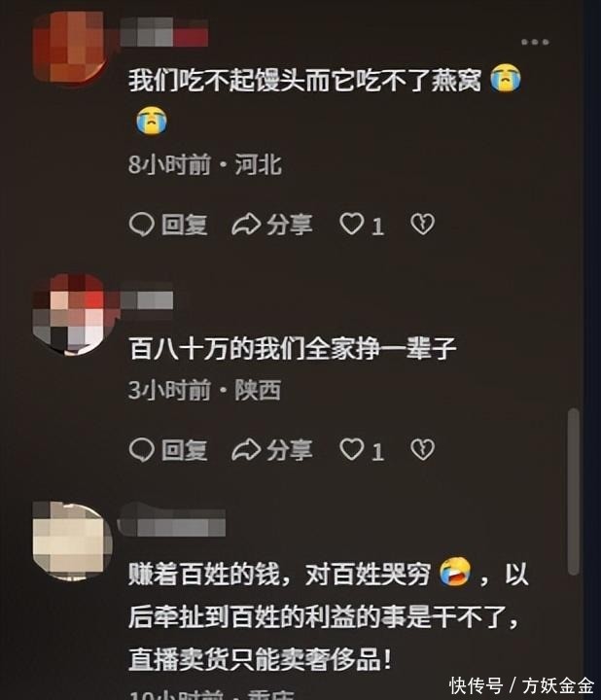Open first commenter's blurred username
601x700 pixels.
163,32
